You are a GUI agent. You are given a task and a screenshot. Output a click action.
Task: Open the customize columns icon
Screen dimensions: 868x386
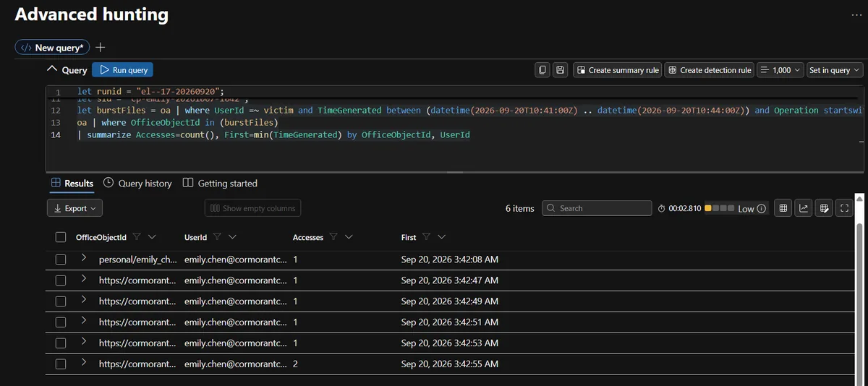(823, 208)
